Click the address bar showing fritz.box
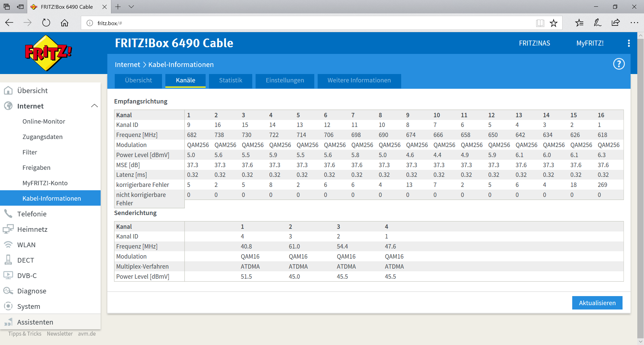Screen dimensions: 644x345 [302, 23]
